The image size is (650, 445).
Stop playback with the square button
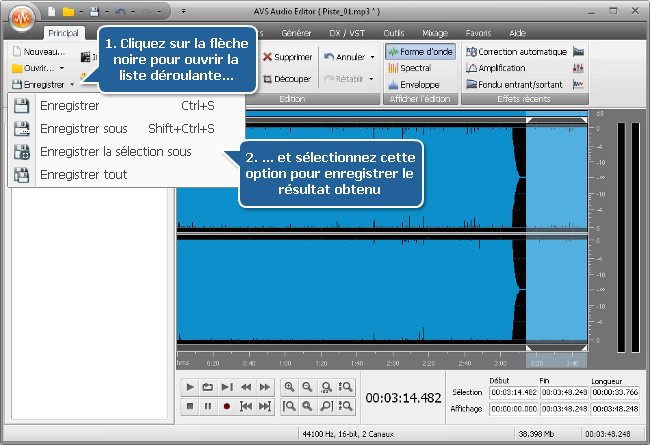(190, 406)
